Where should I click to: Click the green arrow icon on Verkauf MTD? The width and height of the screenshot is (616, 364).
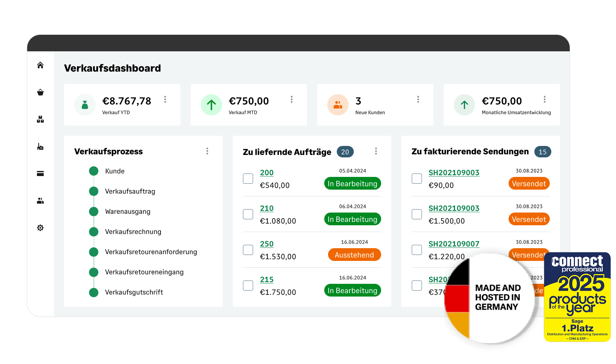[211, 105]
